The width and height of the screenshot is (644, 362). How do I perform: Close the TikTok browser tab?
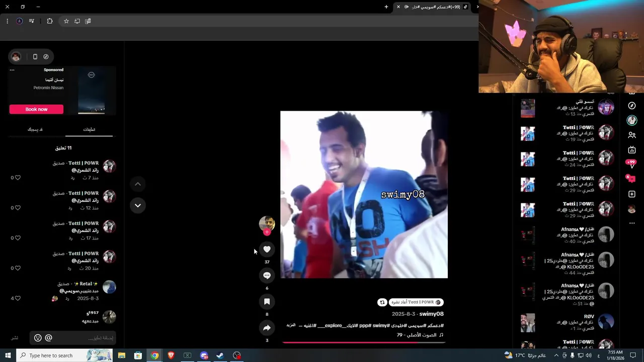398,7
